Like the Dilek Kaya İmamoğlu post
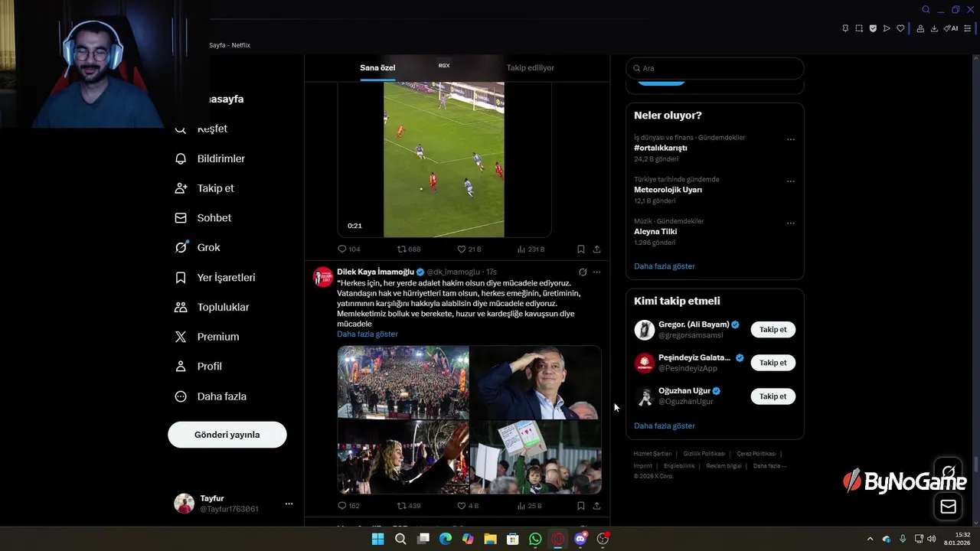The image size is (980, 551). pyautogui.click(x=468, y=506)
